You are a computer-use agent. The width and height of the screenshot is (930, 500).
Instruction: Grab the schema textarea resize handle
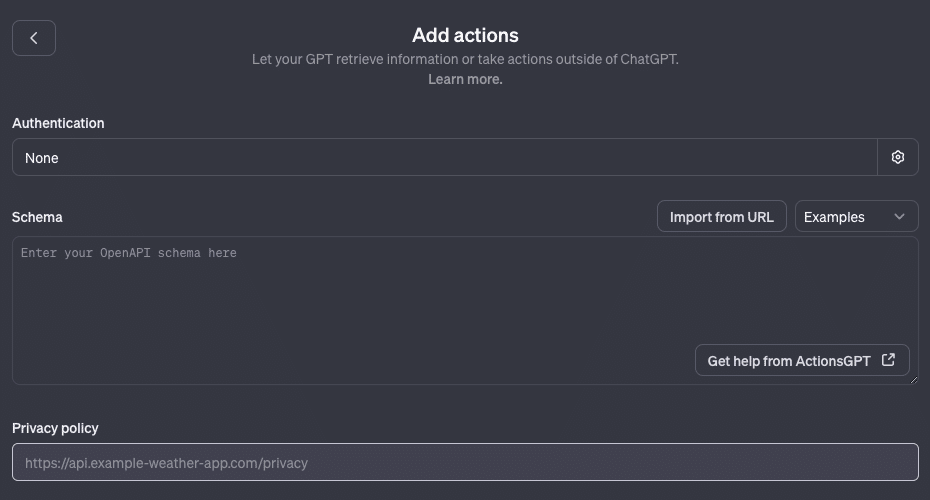913,379
